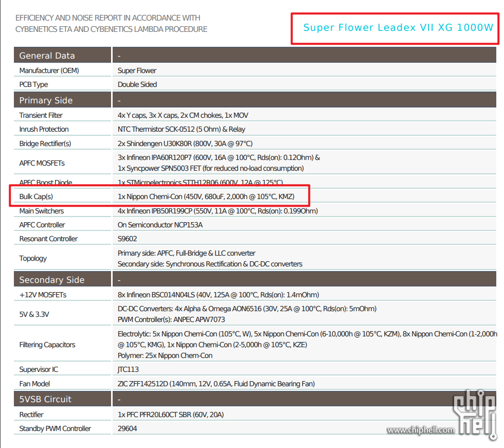This screenshot has width=504, height=448.
Task: Click the 'Resonant Controller' label
Action: tap(48, 239)
